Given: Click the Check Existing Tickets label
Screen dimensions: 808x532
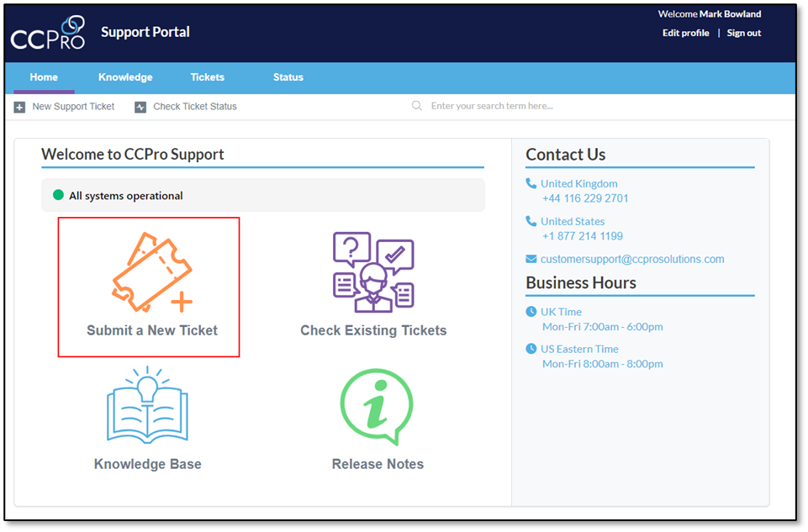Looking at the screenshot, I should click(x=373, y=330).
